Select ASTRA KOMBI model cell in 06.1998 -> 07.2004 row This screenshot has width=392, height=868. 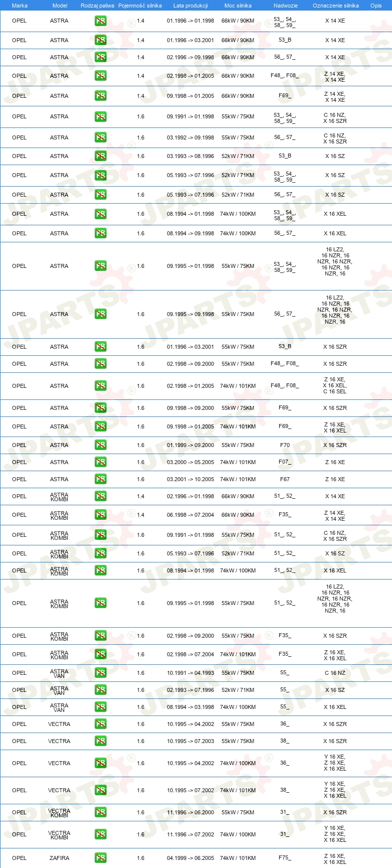pos(59,515)
